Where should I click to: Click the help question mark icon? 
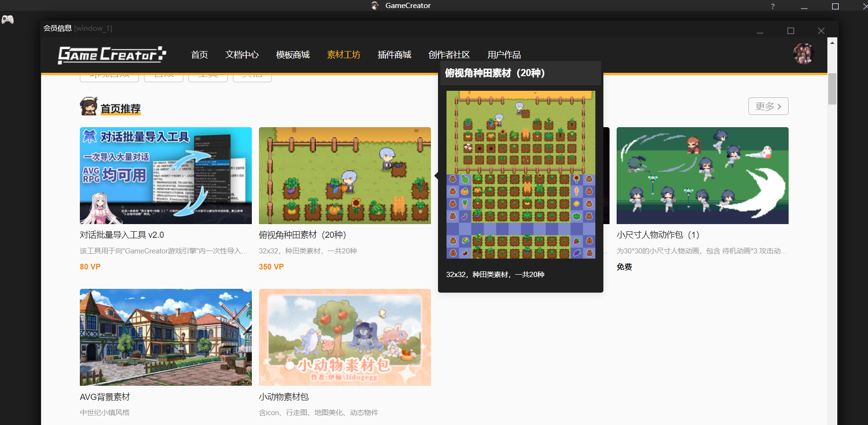(x=773, y=6)
